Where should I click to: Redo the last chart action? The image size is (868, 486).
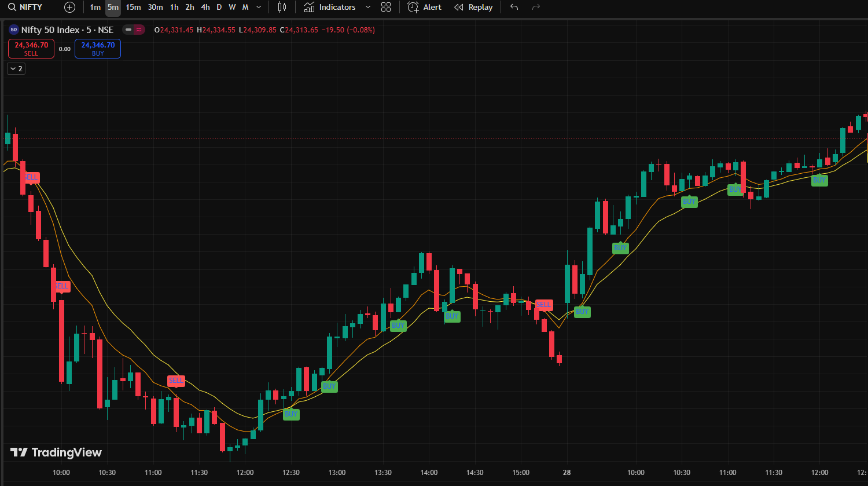tap(536, 7)
